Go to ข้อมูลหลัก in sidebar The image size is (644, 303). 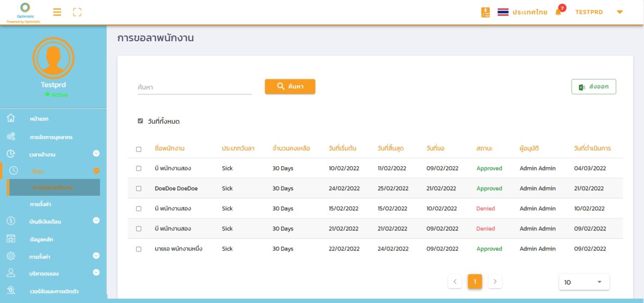click(41, 239)
